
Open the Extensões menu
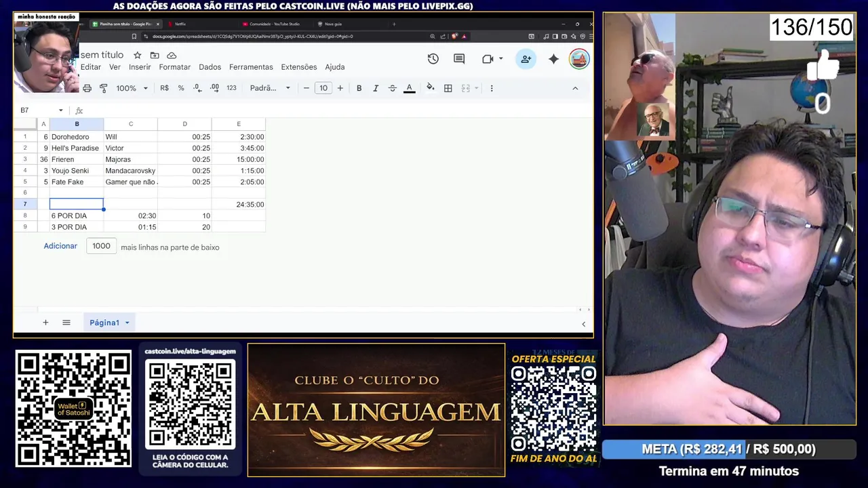(299, 67)
